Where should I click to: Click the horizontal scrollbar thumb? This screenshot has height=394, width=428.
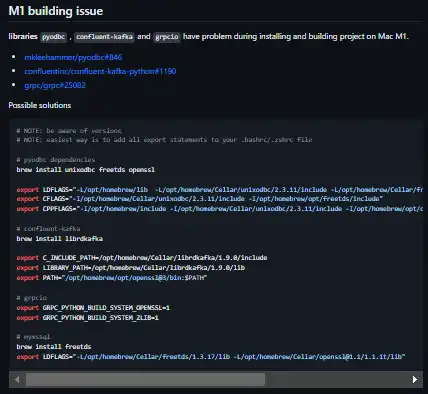click(x=146, y=379)
